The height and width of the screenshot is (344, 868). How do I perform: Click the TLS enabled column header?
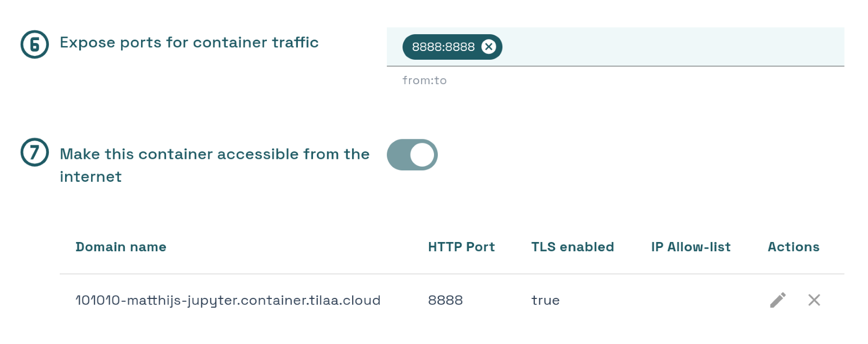pos(572,247)
